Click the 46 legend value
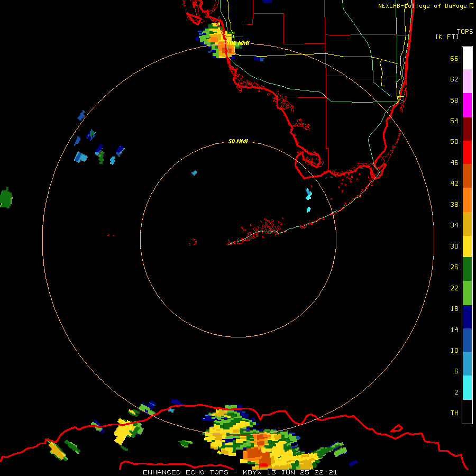476x476 pixels. 454,163
